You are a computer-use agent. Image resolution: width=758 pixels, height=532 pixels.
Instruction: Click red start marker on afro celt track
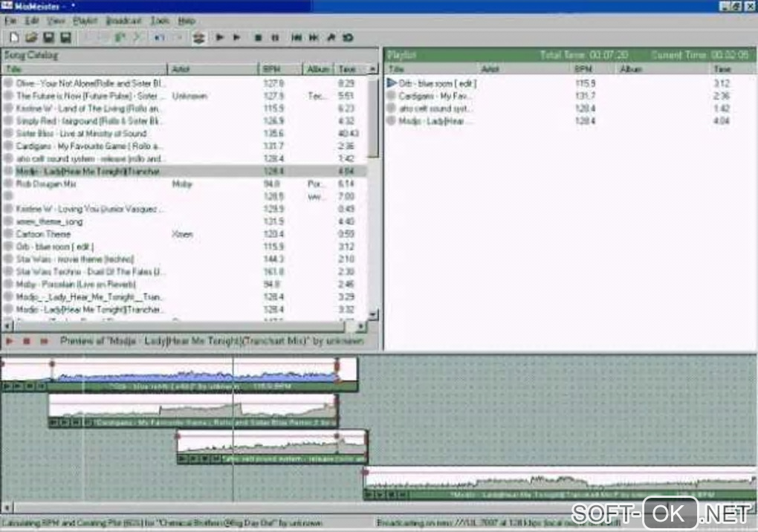click(x=178, y=436)
